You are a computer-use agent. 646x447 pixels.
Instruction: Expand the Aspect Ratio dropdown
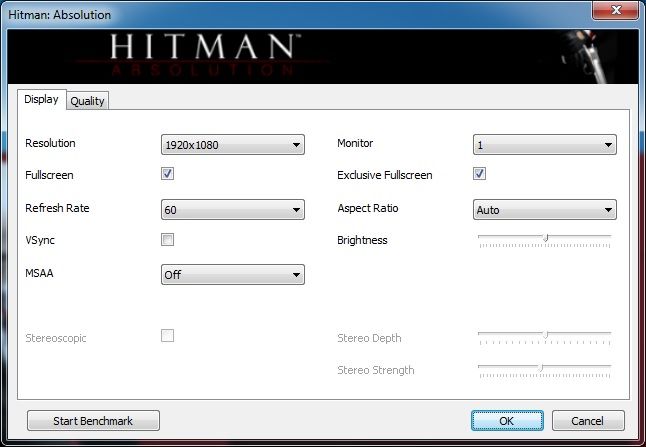click(x=544, y=210)
